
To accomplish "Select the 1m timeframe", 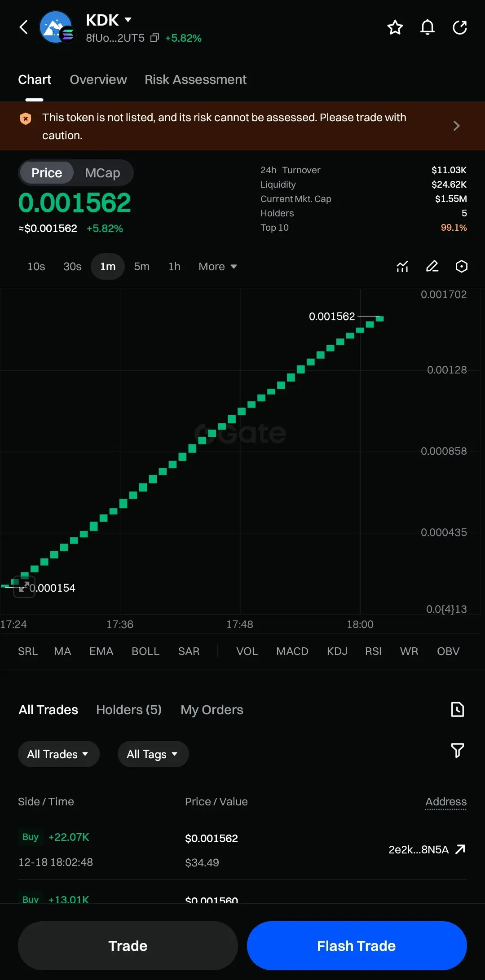I will (108, 267).
